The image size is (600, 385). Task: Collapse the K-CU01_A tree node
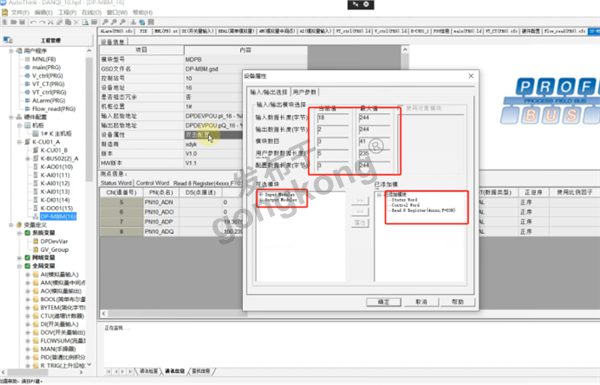(x=19, y=142)
